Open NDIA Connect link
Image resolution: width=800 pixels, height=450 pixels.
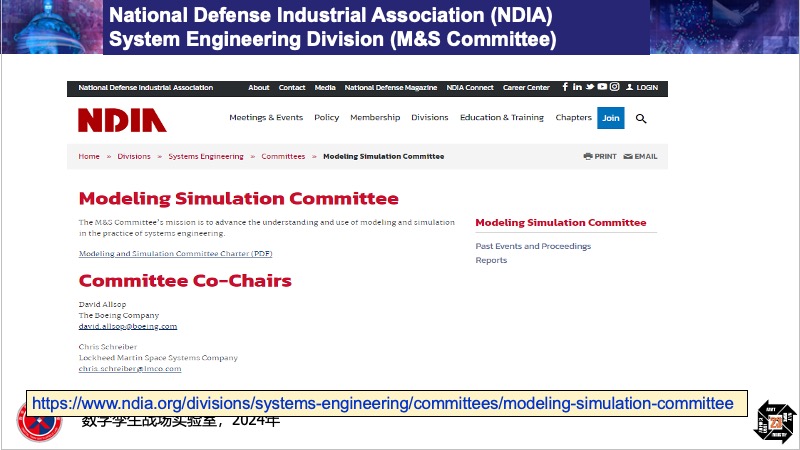pos(470,87)
